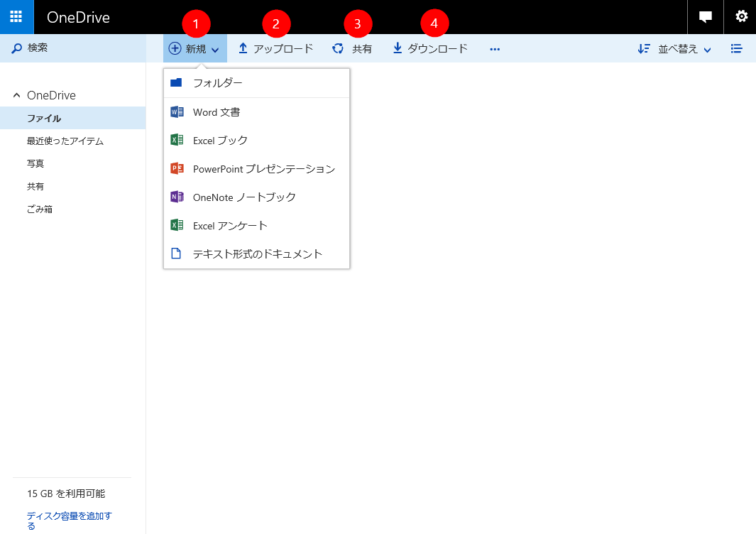The image size is (756, 534).
Task: Focus the 検索 search field
Action: (x=73, y=48)
